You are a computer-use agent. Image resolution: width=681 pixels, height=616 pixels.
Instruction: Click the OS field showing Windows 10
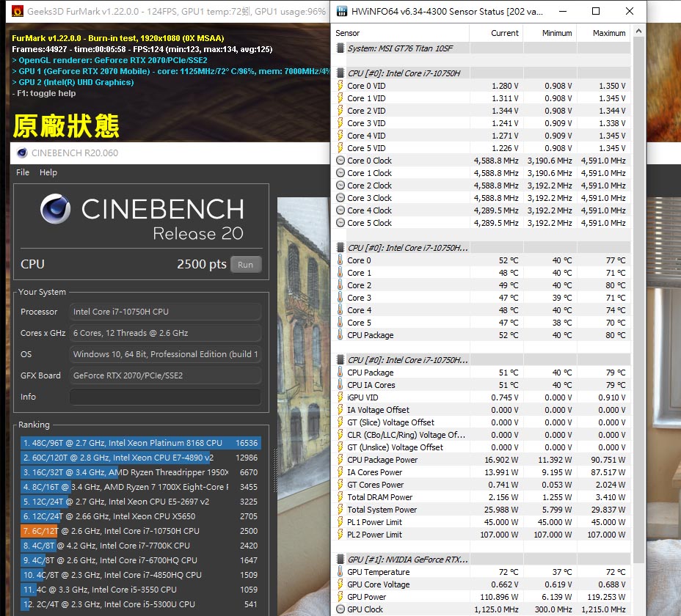(165, 354)
